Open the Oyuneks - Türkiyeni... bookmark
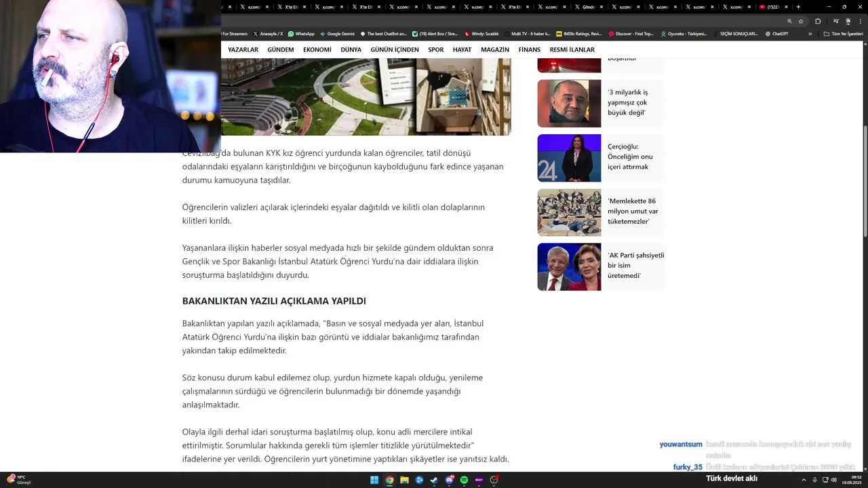 tap(683, 33)
